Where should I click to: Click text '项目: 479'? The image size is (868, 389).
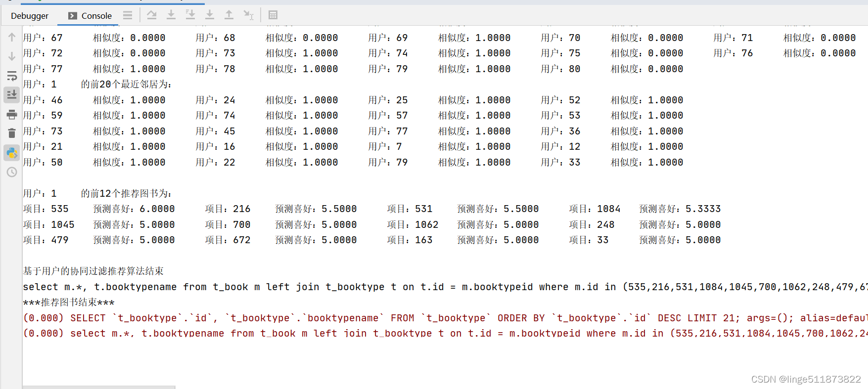pos(46,240)
